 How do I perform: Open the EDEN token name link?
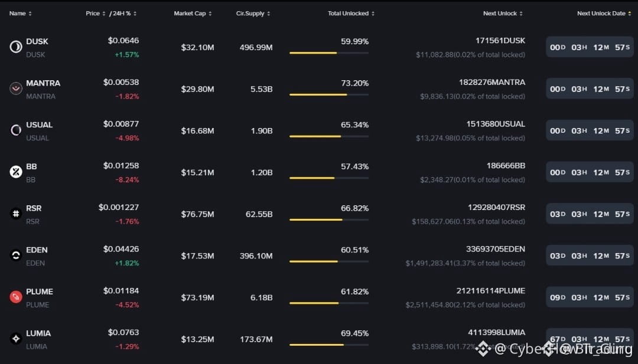click(37, 250)
